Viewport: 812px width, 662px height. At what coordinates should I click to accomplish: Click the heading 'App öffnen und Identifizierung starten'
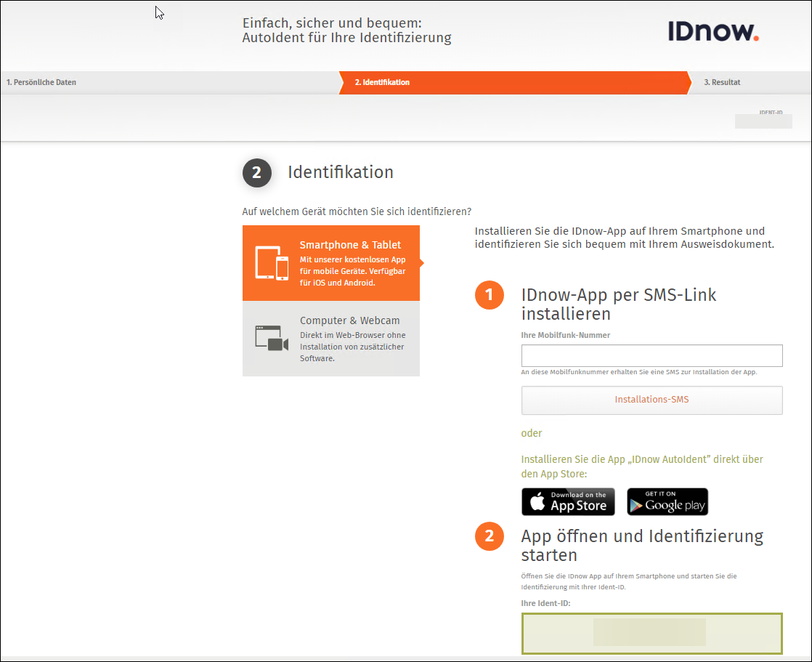642,546
